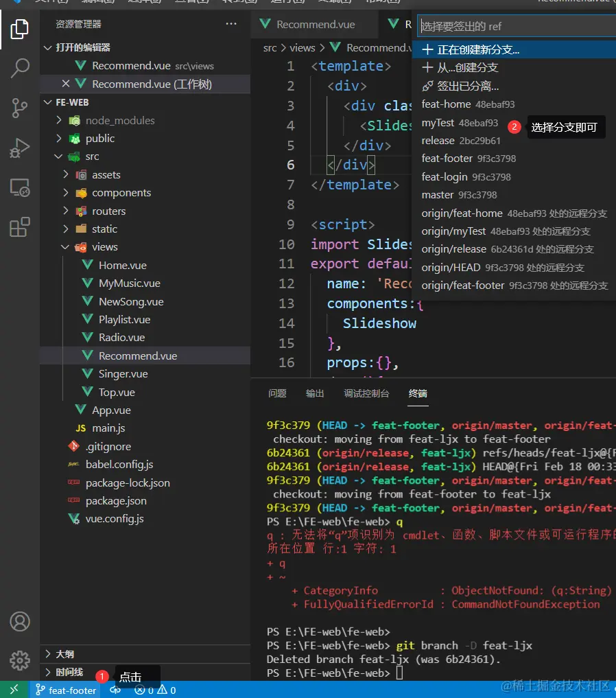Select feat-home branch

[514, 104]
